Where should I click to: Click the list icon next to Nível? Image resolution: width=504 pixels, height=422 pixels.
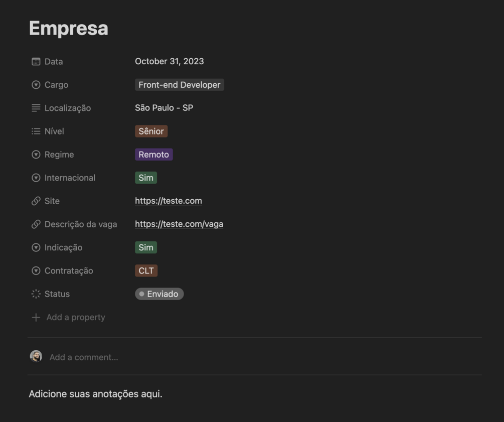36,131
